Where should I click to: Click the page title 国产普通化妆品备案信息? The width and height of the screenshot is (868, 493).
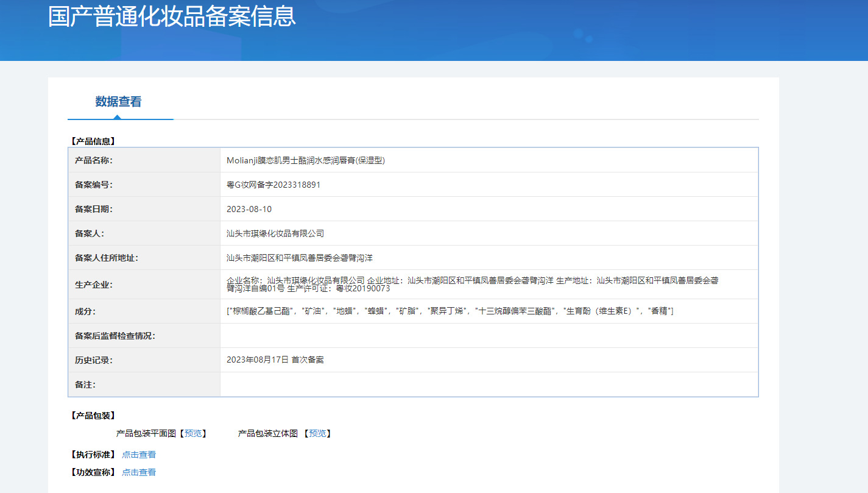pos(172,16)
